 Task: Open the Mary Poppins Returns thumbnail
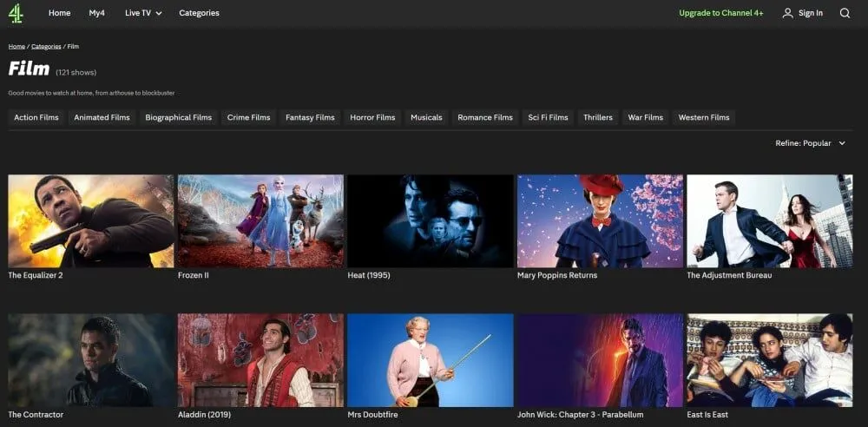(600, 221)
